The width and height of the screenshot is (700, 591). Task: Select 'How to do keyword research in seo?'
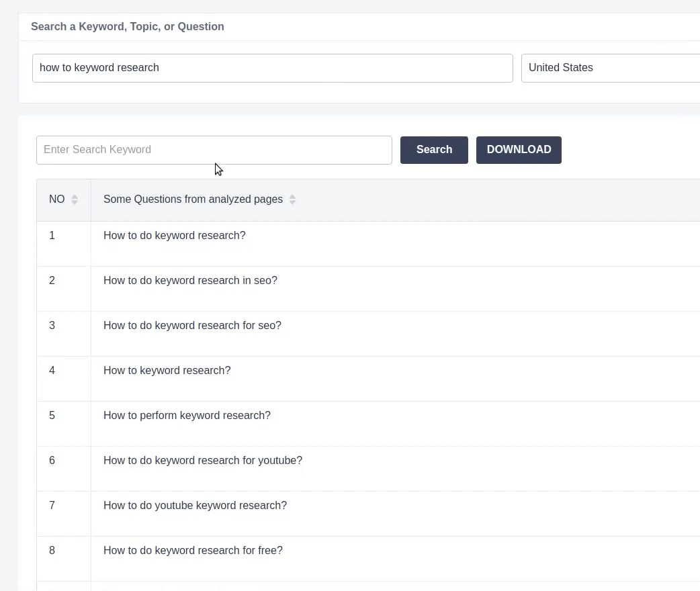pos(190,281)
